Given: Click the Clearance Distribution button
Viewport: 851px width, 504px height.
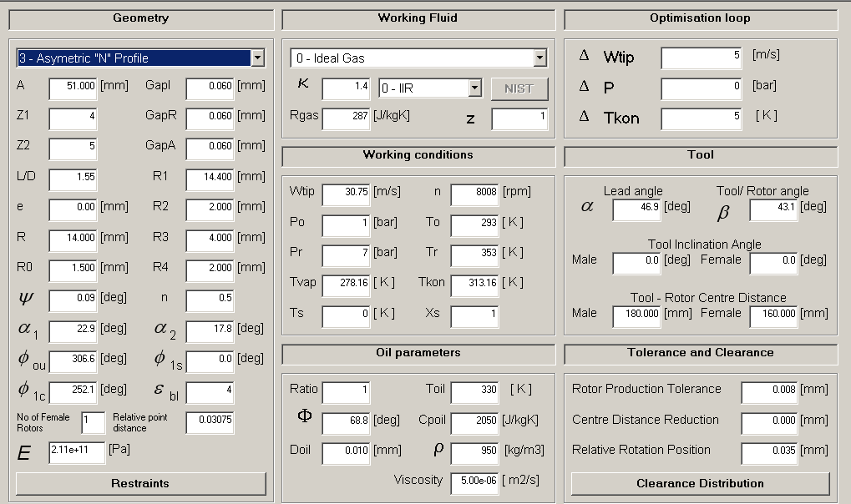Looking at the screenshot, I should 700,483.
